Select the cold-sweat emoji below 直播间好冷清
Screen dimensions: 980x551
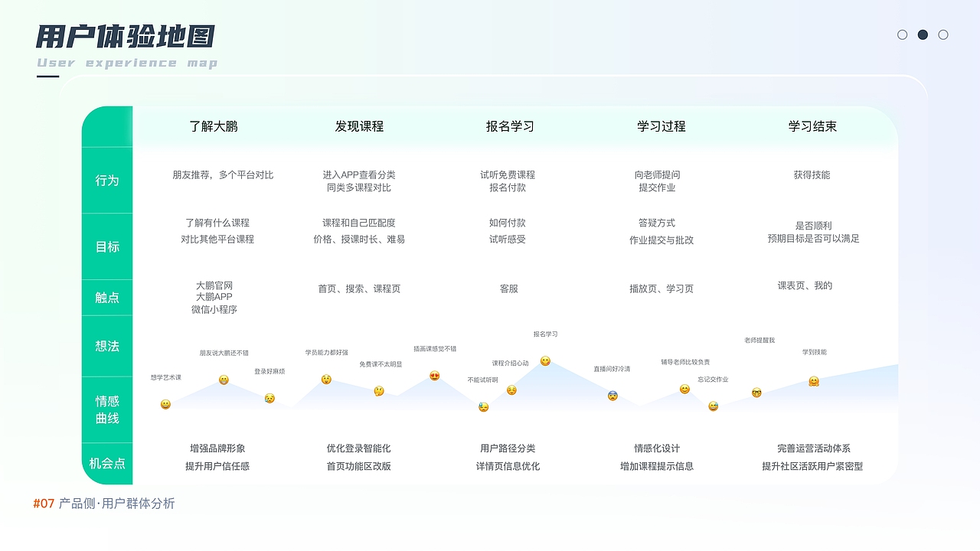pos(611,395)
